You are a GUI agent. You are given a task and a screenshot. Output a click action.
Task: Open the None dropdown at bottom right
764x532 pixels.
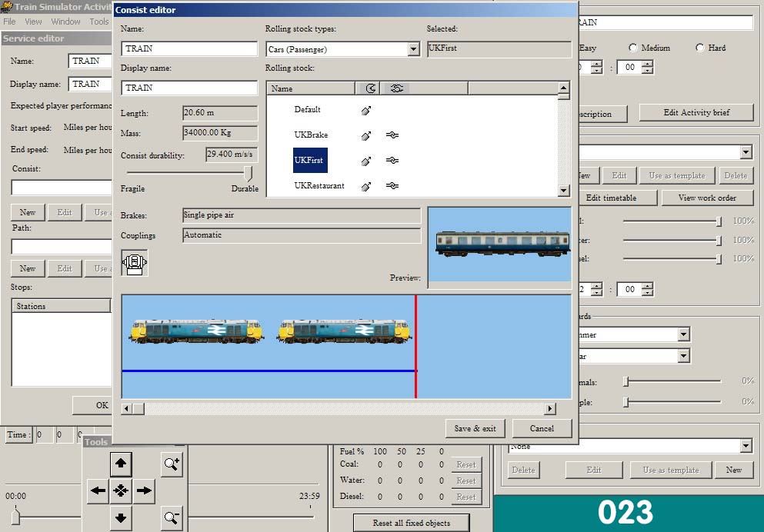(x=746, y=446)
